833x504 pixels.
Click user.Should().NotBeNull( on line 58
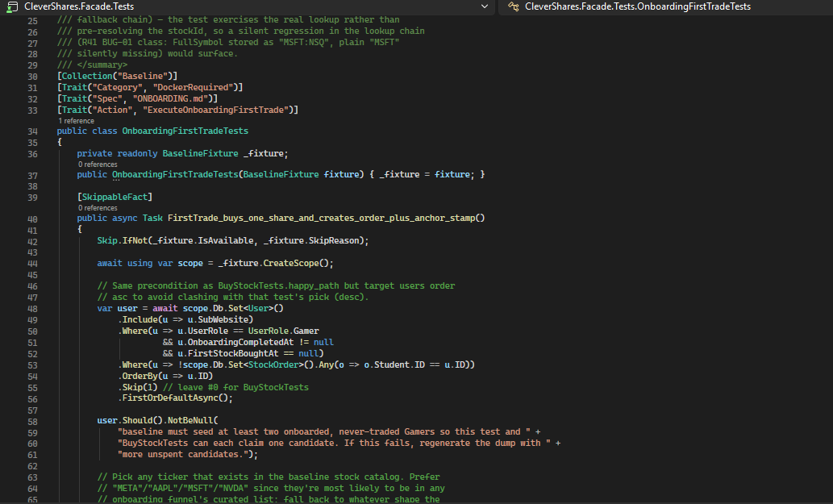coord(157,420)
